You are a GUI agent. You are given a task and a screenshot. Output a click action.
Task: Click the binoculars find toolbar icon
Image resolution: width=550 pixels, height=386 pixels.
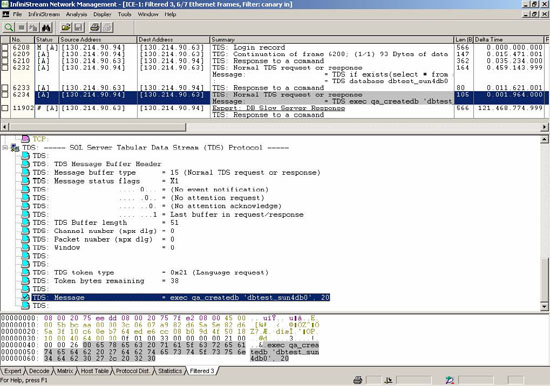coord(46,27)
